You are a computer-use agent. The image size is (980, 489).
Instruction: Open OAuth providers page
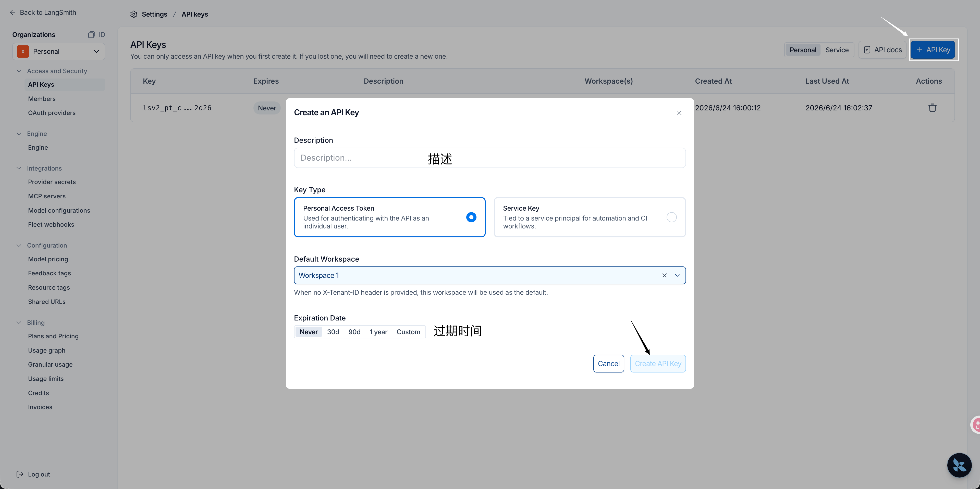coord(52,113)
